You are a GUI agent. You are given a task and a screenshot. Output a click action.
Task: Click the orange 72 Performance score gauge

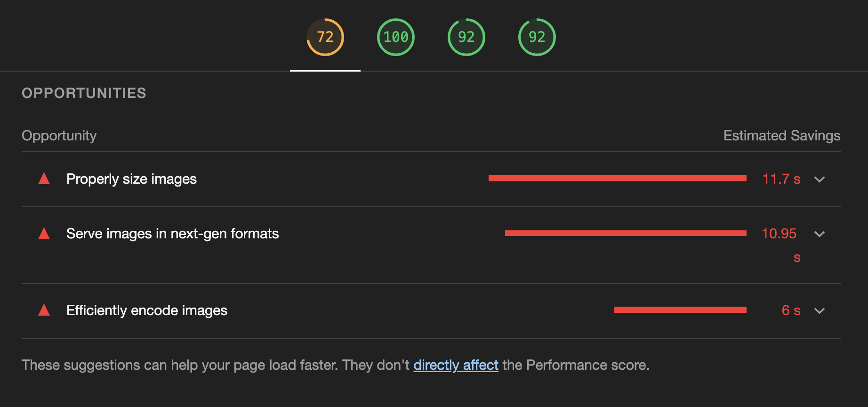[325, 37]
